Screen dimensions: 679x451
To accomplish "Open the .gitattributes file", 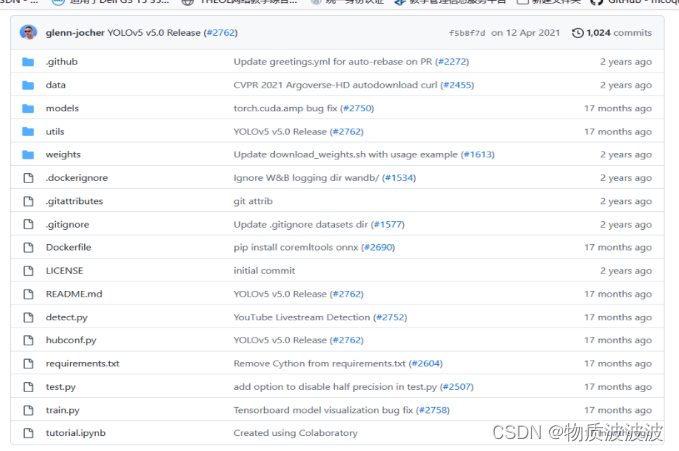I will pos(74,201).
